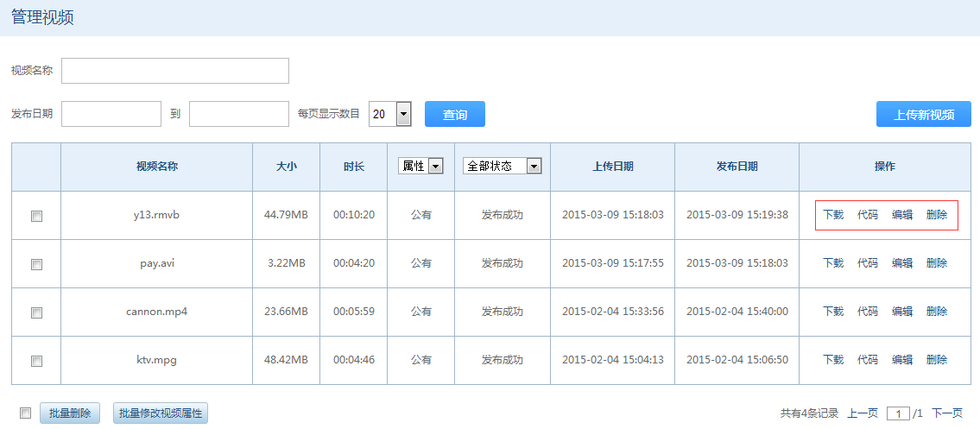Click 代码 in the cannon.mp4 row
980x429 pixels.
868,311
